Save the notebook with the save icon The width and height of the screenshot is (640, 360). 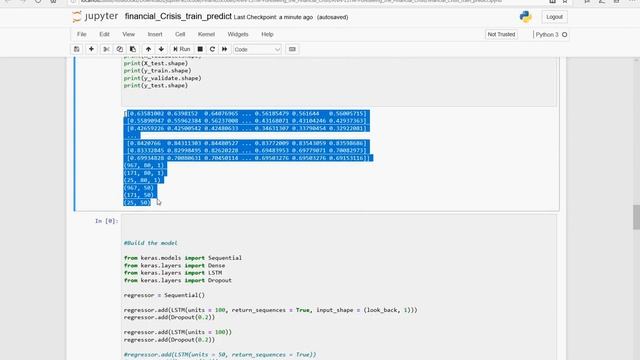(x=76, y=49)
